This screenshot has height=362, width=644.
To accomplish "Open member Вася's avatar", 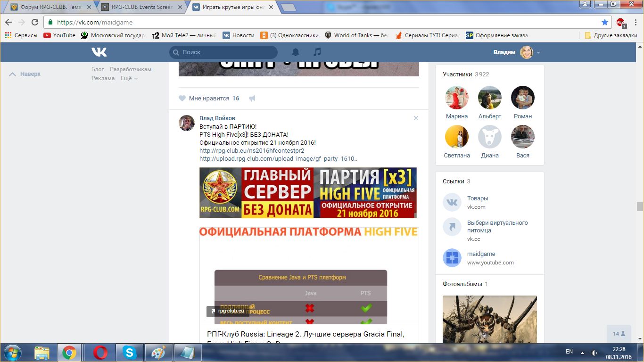I will pos(523,137).
